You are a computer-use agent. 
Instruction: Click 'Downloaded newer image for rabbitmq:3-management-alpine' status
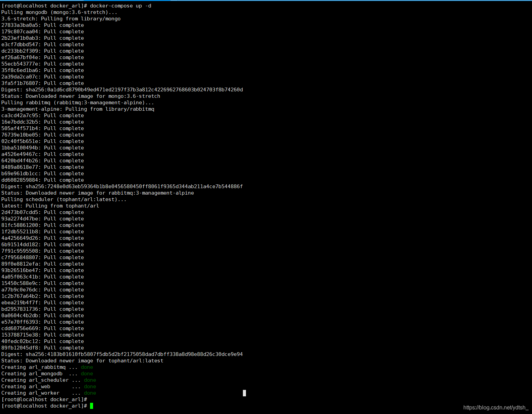pyautogui.click(x=110, y=193)
